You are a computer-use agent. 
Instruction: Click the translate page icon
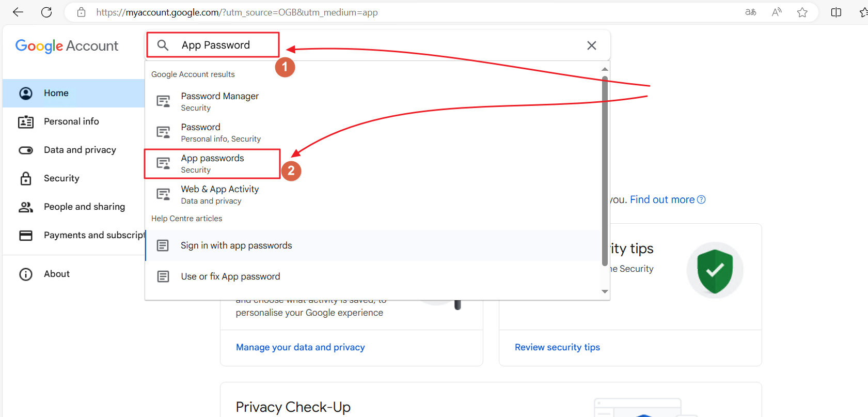751,12
